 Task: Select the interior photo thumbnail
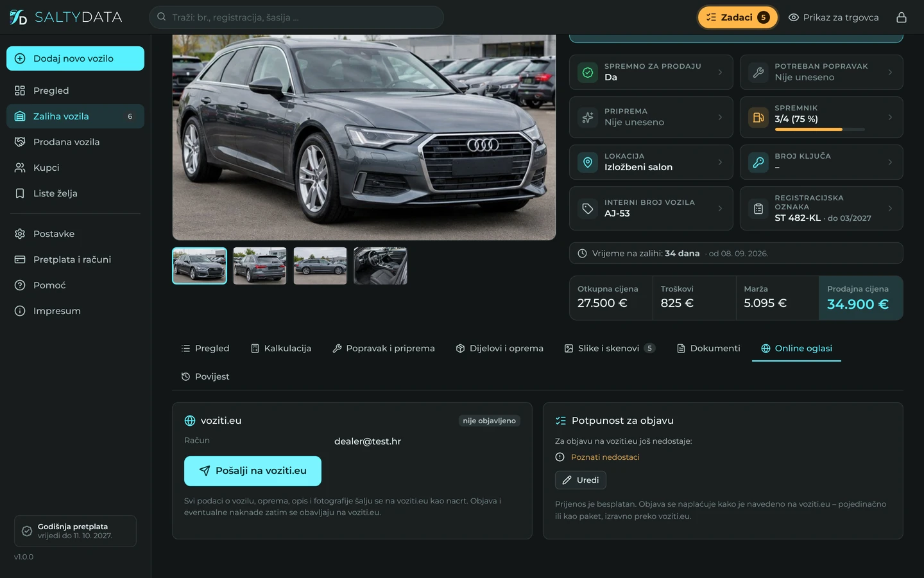coord(381,266)
